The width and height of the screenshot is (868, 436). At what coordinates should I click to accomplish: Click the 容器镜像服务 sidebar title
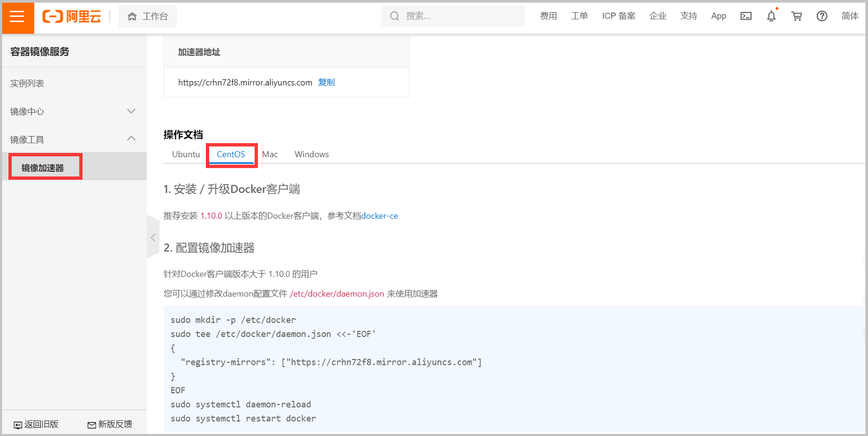(40, 52)
